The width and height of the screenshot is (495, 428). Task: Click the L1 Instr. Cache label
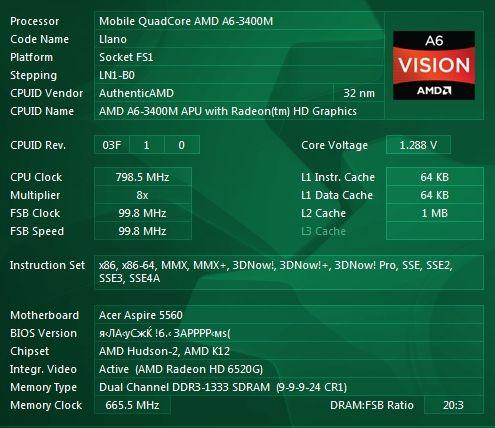point(338,177)
